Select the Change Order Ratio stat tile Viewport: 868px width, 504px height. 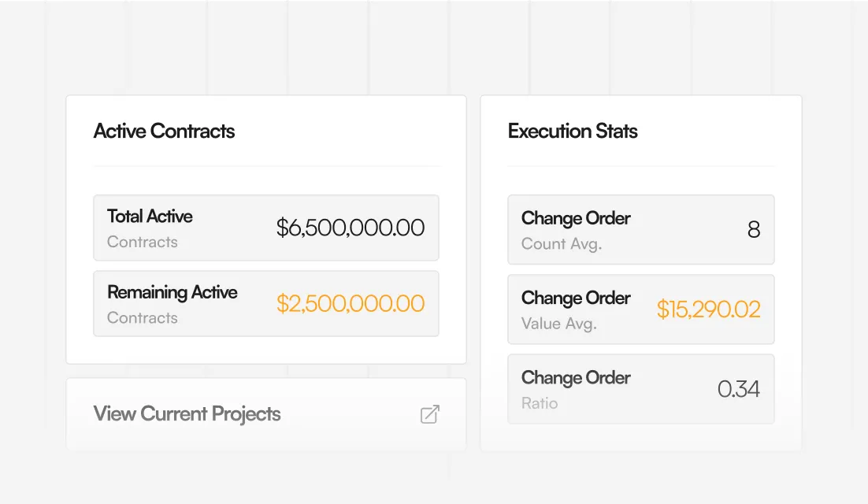(641, 388)
